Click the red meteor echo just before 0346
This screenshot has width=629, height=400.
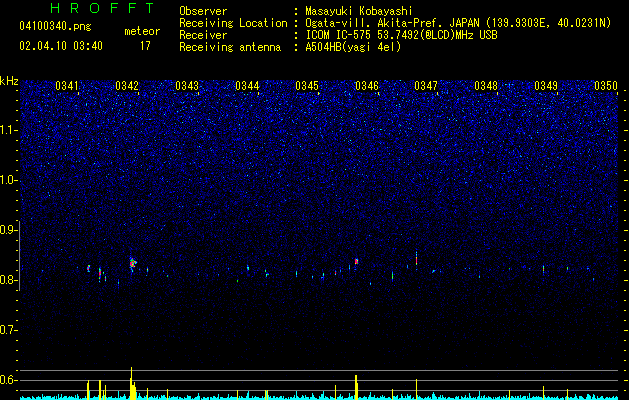pyautogui.click(x=356, y=262)
